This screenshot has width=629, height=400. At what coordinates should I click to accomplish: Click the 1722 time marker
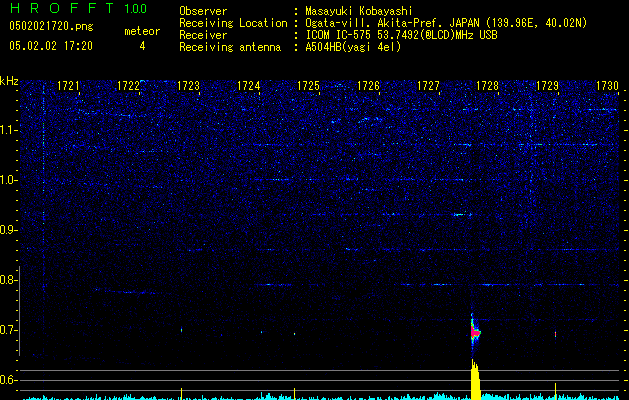(128, 86)
